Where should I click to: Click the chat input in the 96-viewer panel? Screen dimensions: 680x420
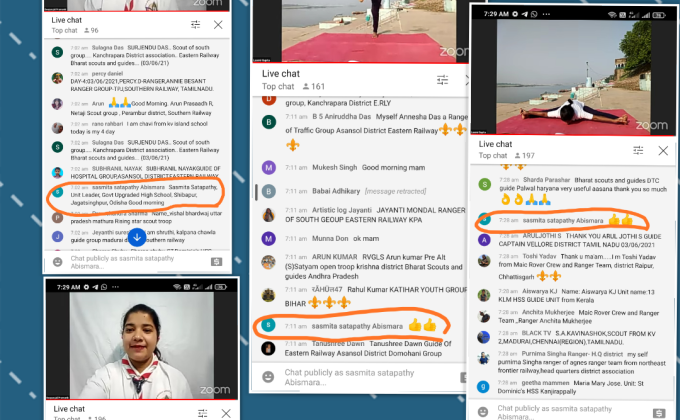[120, 261]
